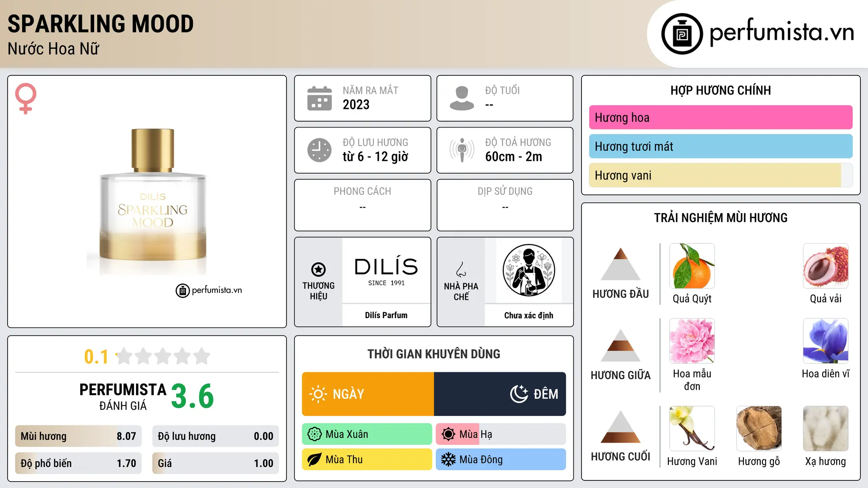Click the Độ lưu hương 0.00 score bar
This screenshot has width=868, height=488.
[215, 436]
